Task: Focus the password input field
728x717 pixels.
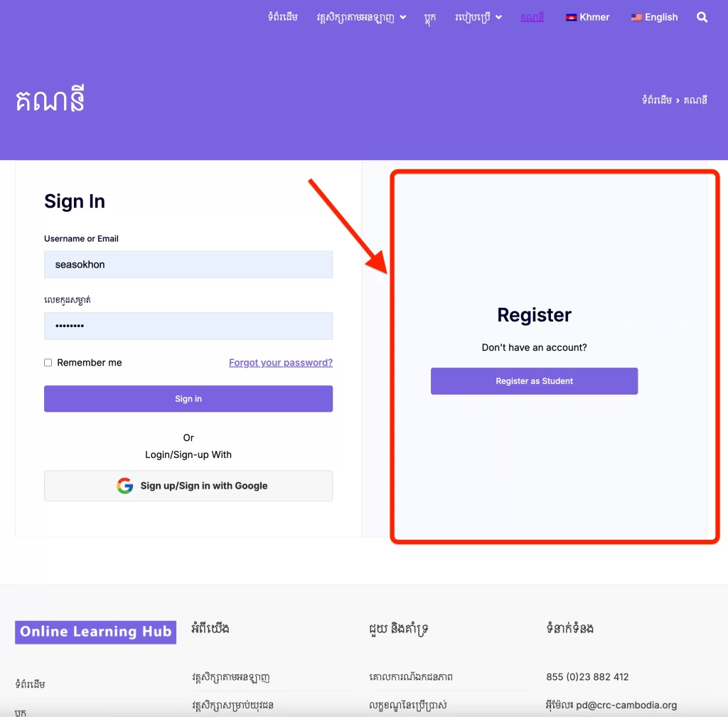Action: coord(188,326)
